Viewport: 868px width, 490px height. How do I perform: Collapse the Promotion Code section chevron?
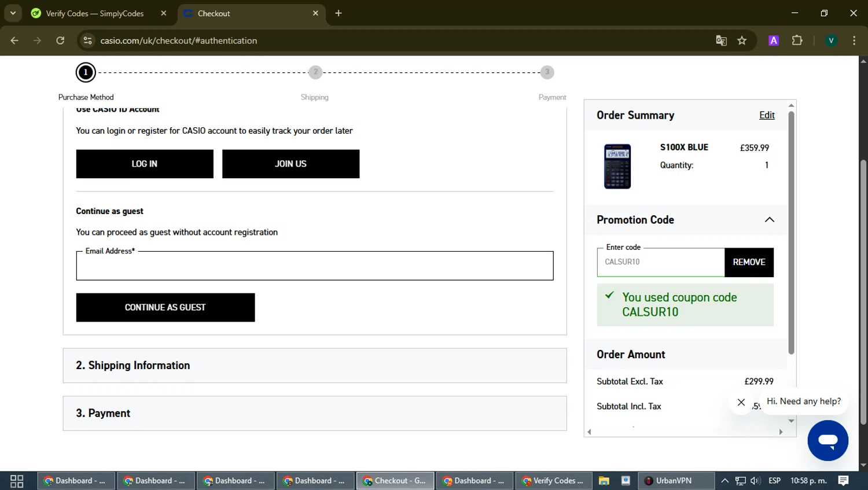(x=769, y=220)
